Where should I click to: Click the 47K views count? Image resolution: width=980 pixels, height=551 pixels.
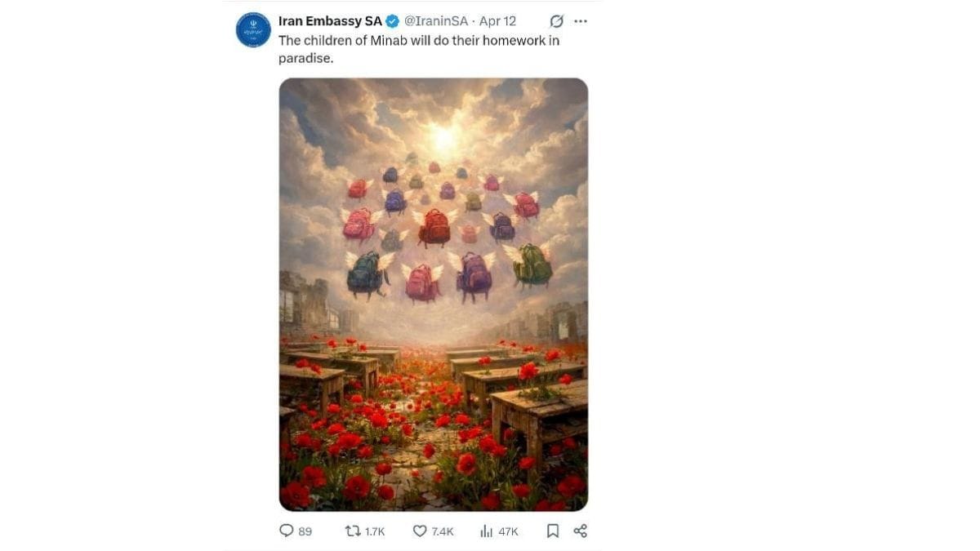[x=509, y=531]
